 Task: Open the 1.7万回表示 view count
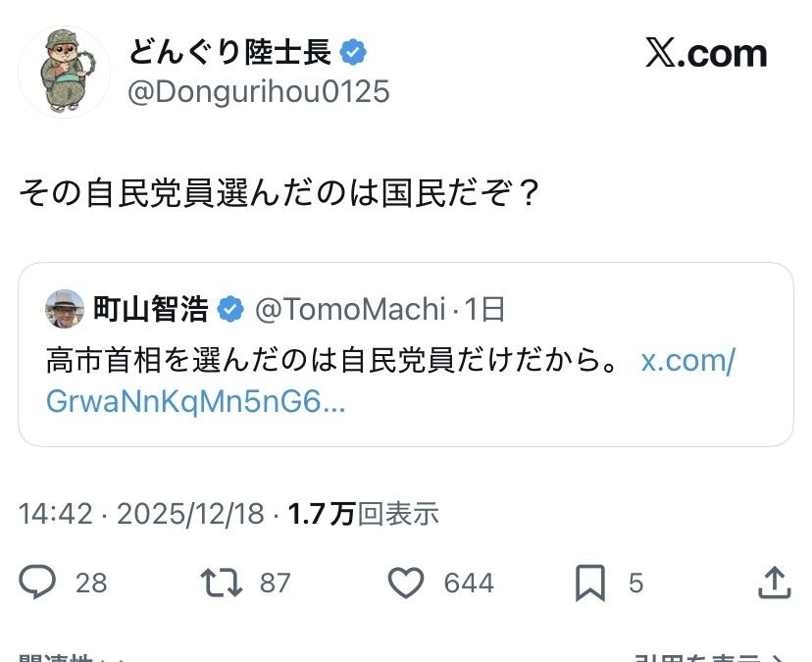(x=363, y=514)
